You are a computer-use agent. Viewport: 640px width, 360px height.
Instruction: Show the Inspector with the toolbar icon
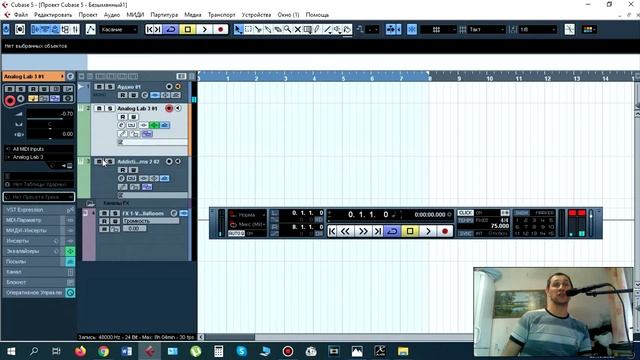coord(36,29)
